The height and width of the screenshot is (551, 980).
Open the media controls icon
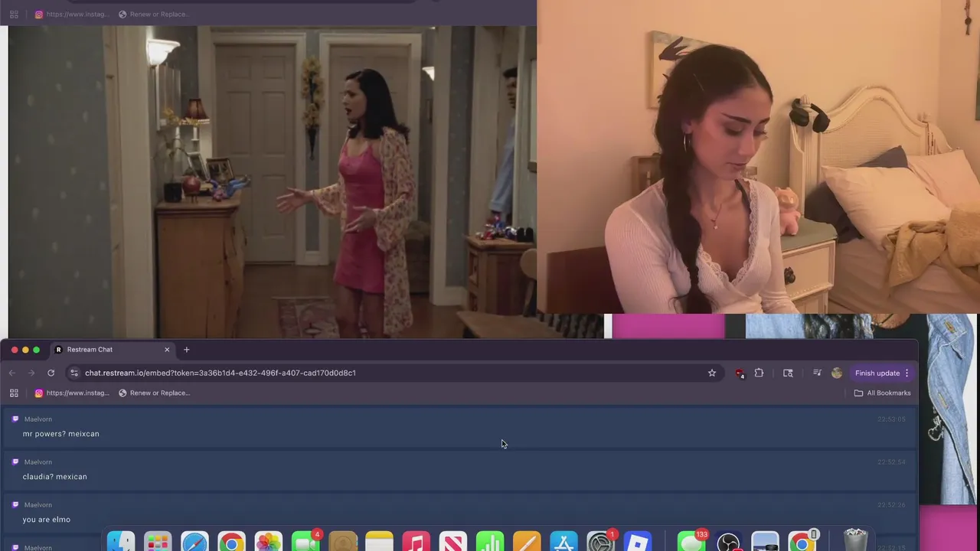tap(817, 373)
